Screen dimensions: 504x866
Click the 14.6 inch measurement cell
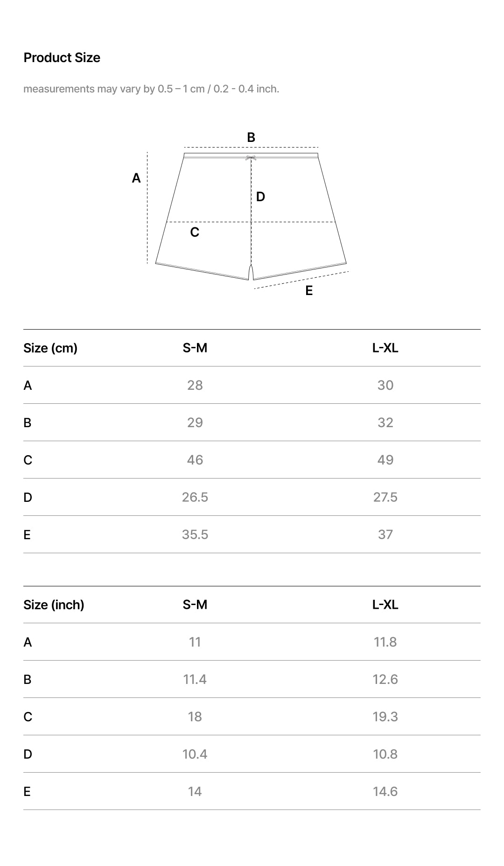pos(385,791)
